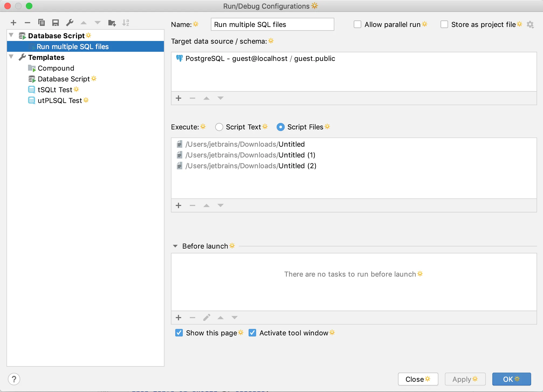Open edit templates wrench icon
Viewport: 543px width, 392px height.
point(70,23)
